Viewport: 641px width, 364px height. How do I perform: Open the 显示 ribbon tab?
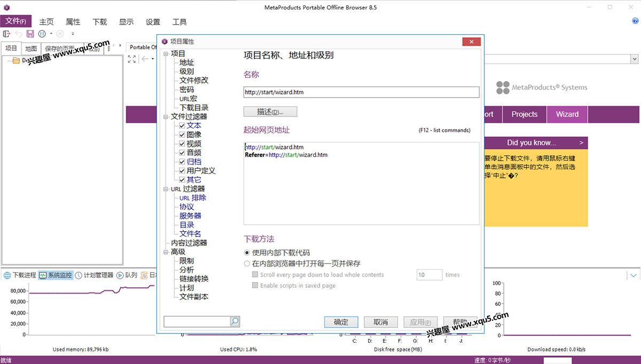(x=127, y=22)
